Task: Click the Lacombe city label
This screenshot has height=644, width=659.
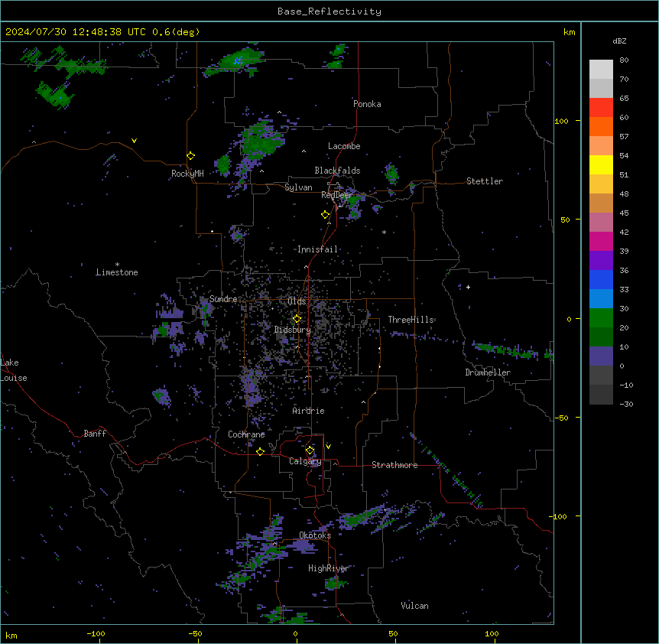Action: [344, 146]
